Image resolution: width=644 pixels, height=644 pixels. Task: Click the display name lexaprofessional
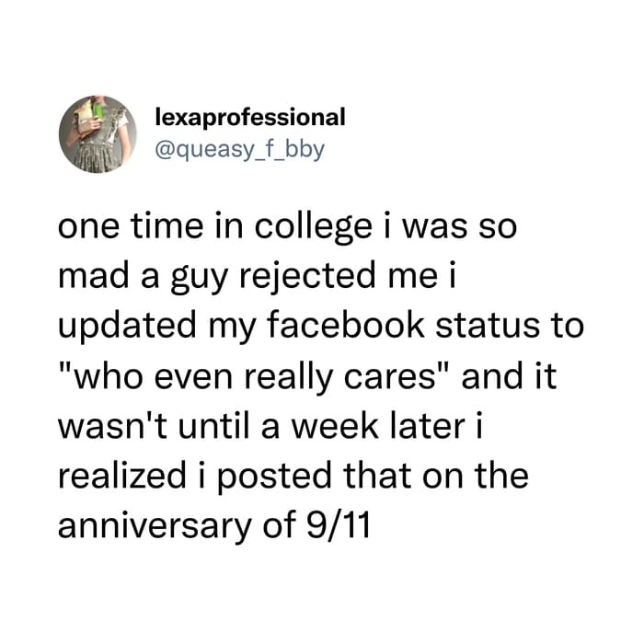point(250,117)
